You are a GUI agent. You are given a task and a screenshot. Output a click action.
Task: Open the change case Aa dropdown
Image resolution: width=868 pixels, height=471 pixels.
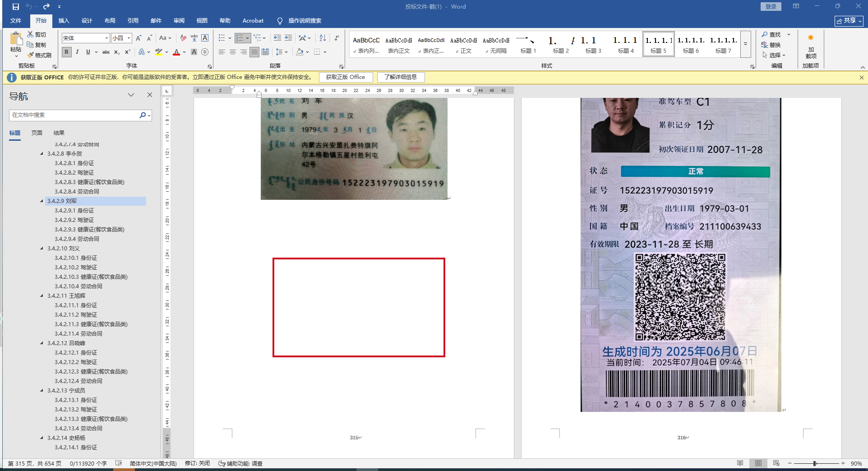pos(165,38)
